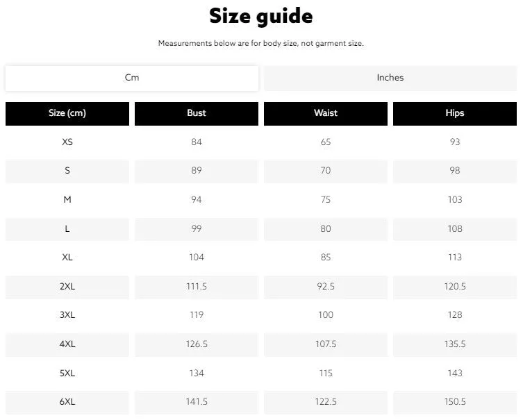Click the 6XL size row label
The width and height of the screenshot is (523, 420).
point(67,402)
